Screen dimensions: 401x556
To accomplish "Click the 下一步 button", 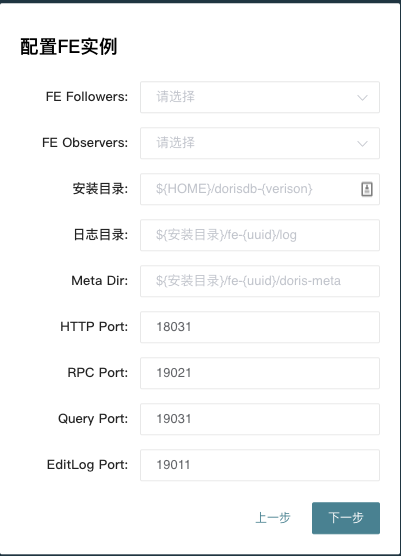I will pyautogui.click(x=346, y=518).
